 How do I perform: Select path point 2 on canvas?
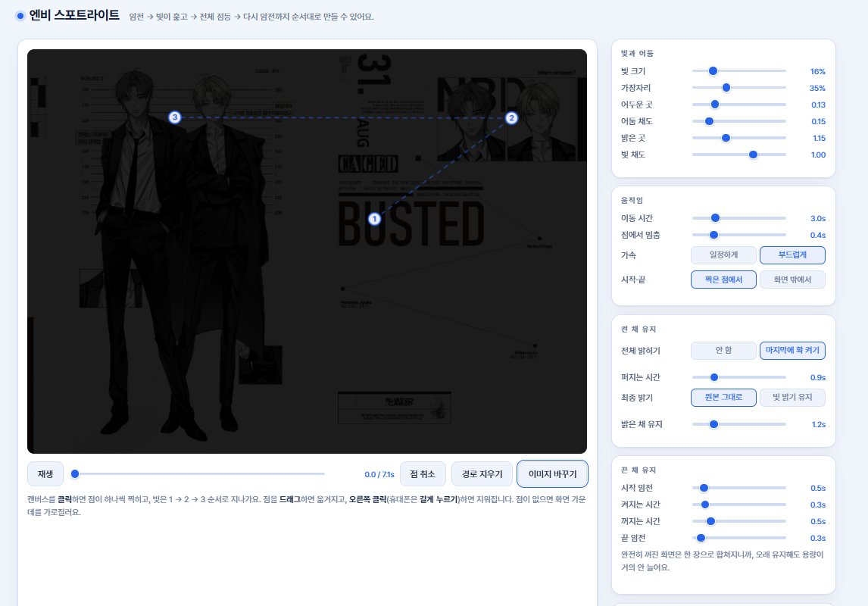pos(511,118)
